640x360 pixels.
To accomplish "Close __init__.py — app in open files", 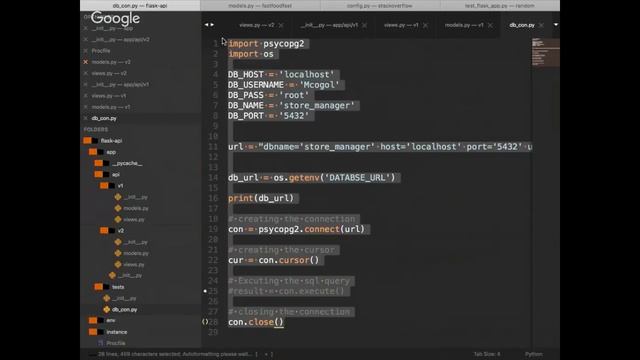I will tap(86, 29).
